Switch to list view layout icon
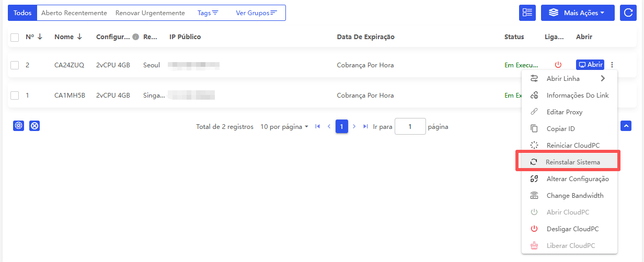 pos(527,13)
